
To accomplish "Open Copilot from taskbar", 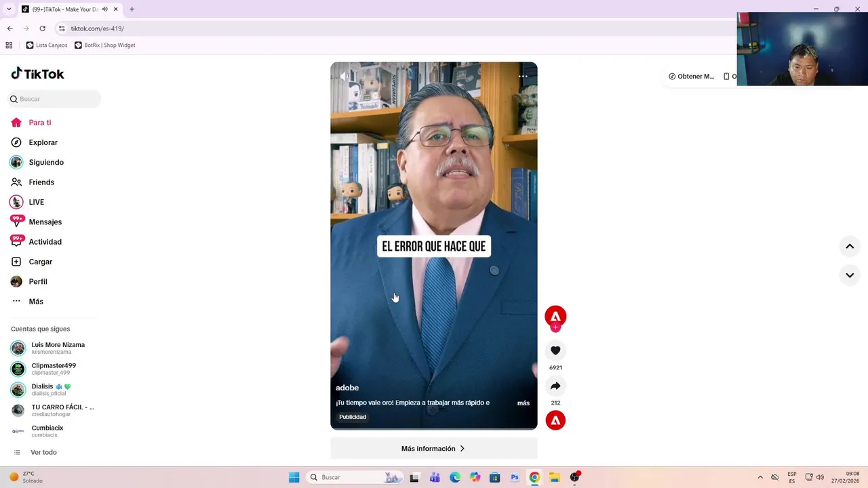I will [475, 477].
